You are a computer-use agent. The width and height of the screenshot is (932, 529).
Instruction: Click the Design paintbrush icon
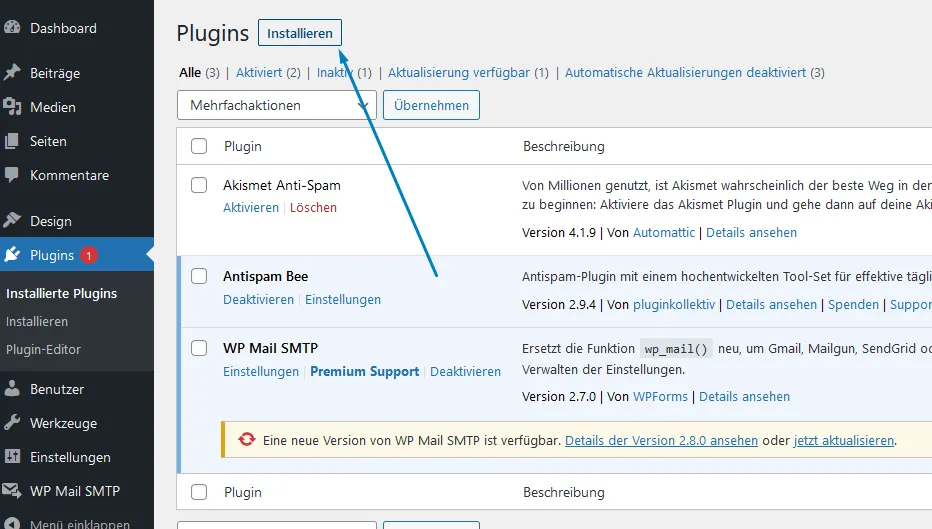click(x=12, y=221)
